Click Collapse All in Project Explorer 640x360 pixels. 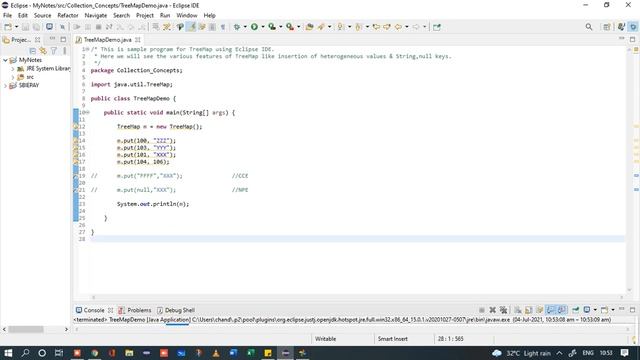tap(33, 51)
